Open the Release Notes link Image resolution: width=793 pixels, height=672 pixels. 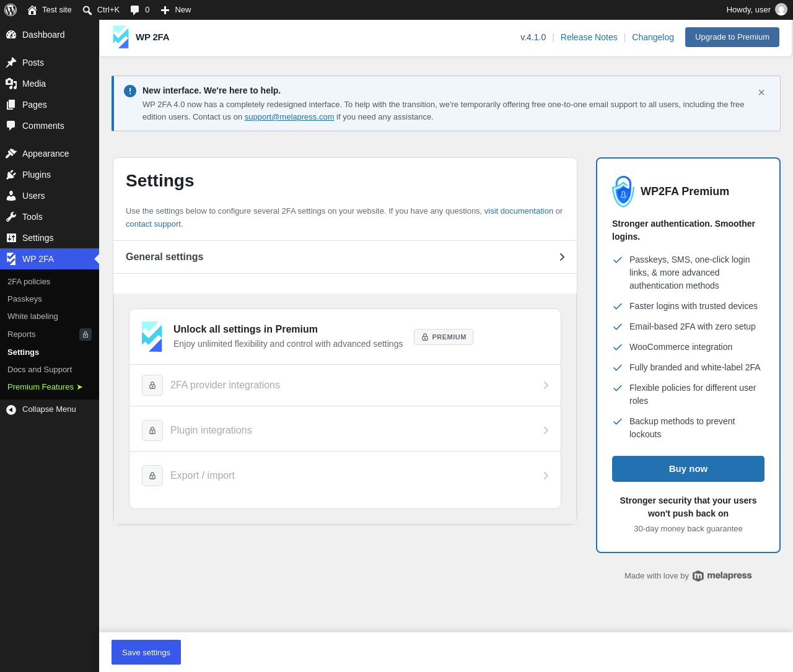click(589, 37)
